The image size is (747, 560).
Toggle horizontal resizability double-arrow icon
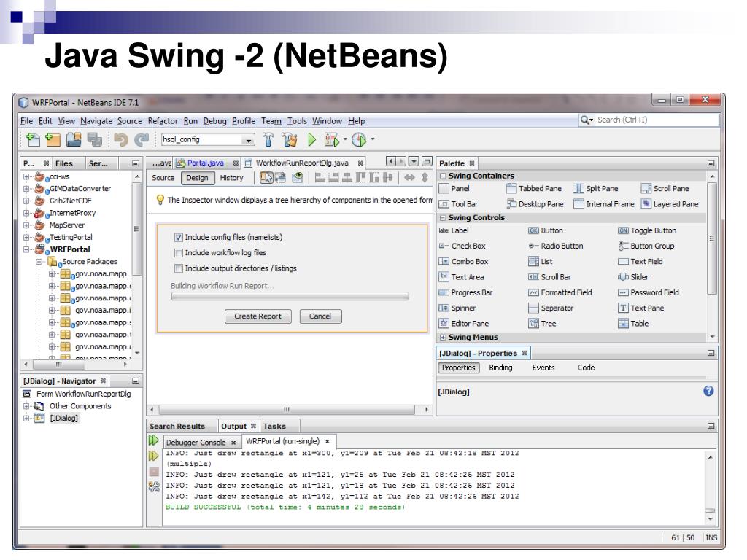coord(409,178)
